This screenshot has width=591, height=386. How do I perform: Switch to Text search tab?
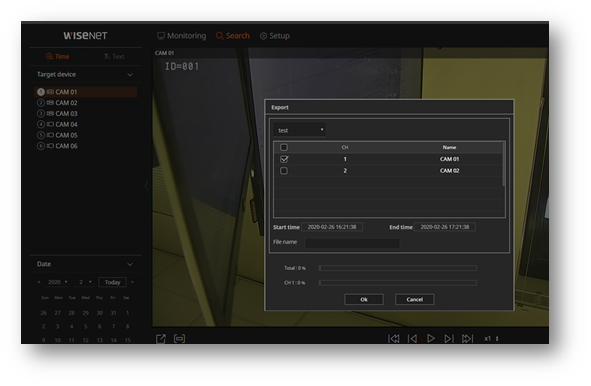[x=114, y=57]
